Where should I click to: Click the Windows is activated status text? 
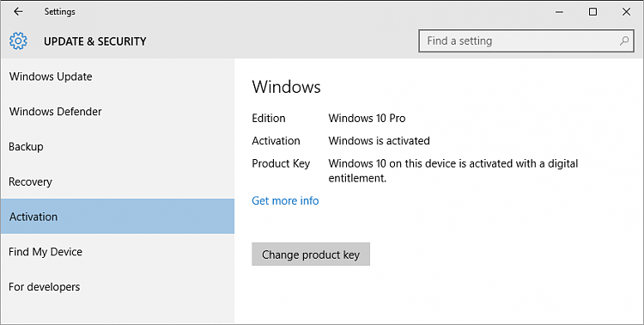click(x=379, y=141)
